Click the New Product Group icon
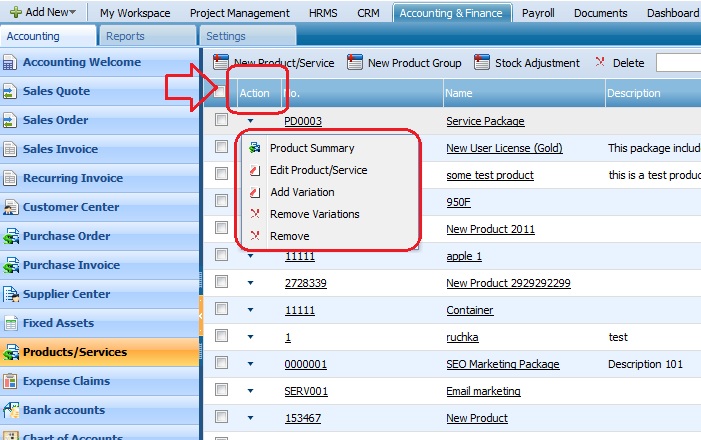 click(355, 62)
